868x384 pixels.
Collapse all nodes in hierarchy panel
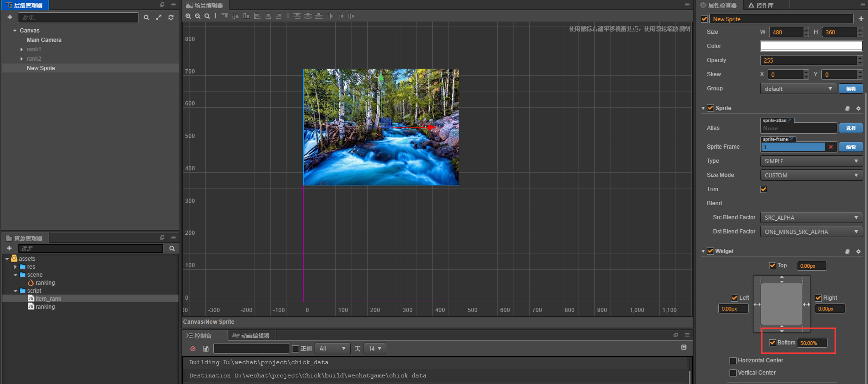click(159, 17)
